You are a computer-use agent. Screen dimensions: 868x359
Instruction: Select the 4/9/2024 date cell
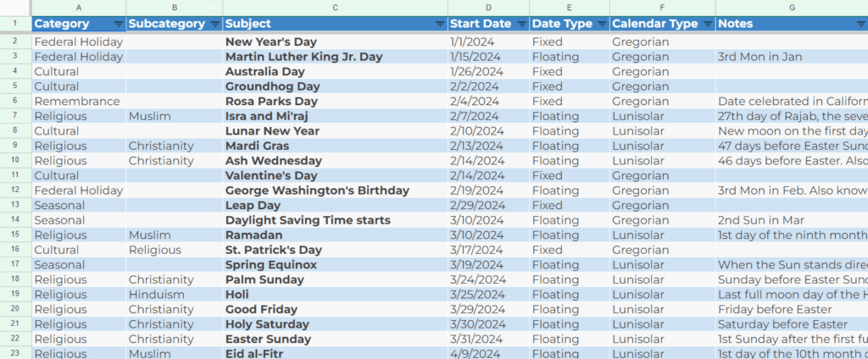(x=488, y=353)
